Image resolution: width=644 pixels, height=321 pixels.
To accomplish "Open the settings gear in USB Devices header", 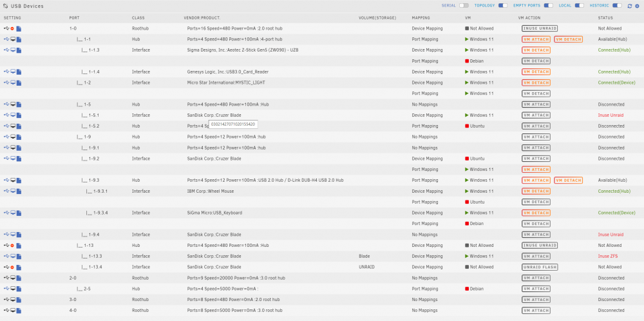I will coord(637,6).
